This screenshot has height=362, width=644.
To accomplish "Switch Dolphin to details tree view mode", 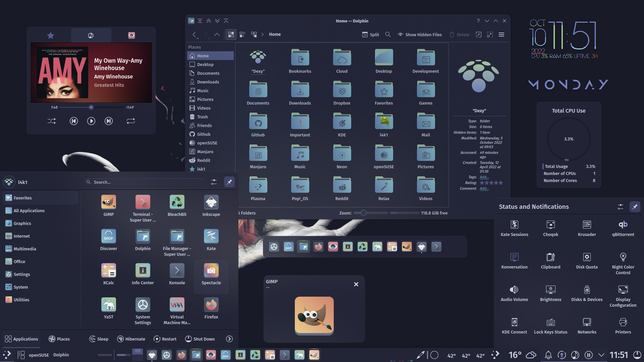I will coord(254,35).
